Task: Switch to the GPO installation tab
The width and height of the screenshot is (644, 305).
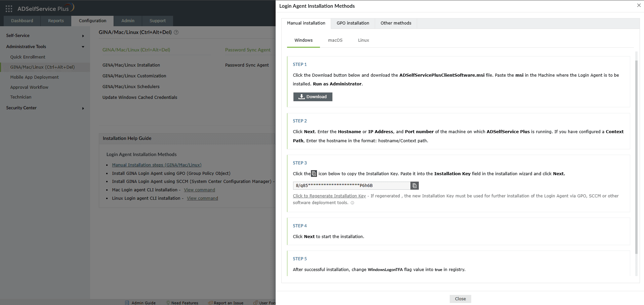Action: click(353, 23)
